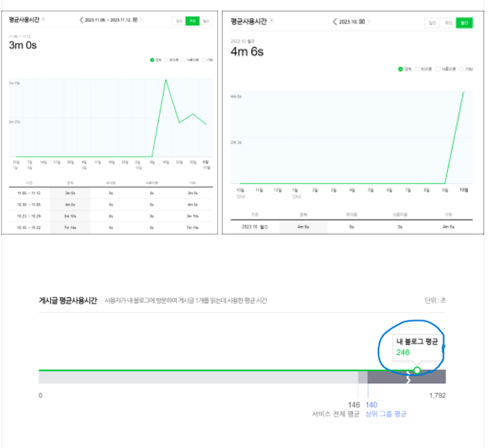Select the 10.23. ~ 10.29. table row

tap(111, 216)
